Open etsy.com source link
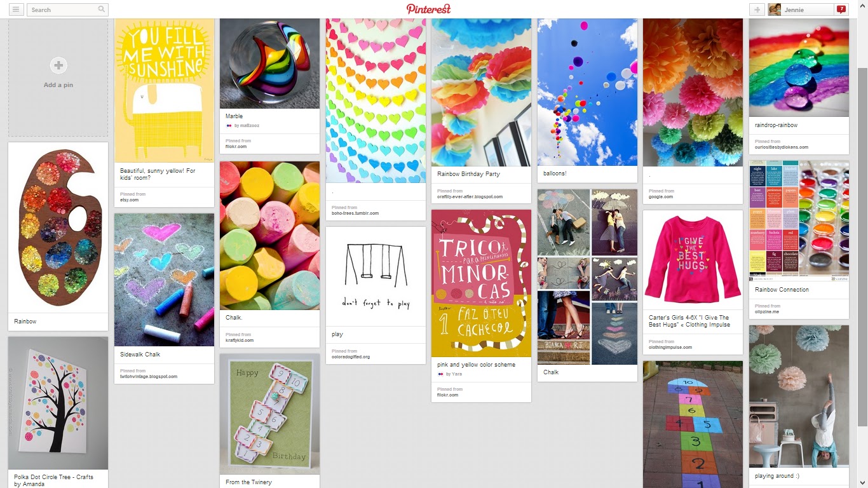Image resolution: width=868 pixels, height=488 pixels. [x=130, y=200]
